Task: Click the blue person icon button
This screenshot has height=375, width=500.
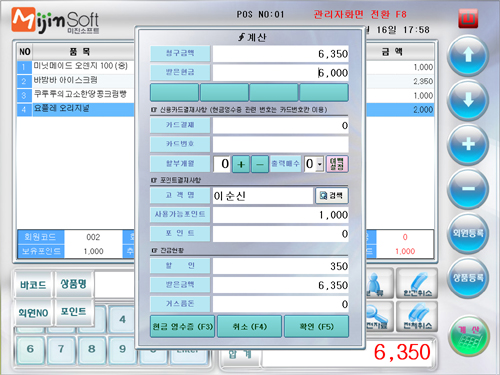Action: pos(379,284)
